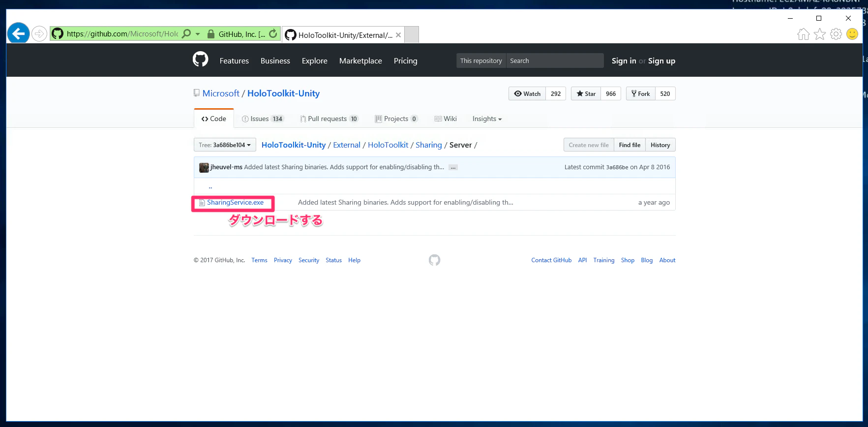Open the browser home icon
This screenshot has width=868, height=427.
[804, 34]
